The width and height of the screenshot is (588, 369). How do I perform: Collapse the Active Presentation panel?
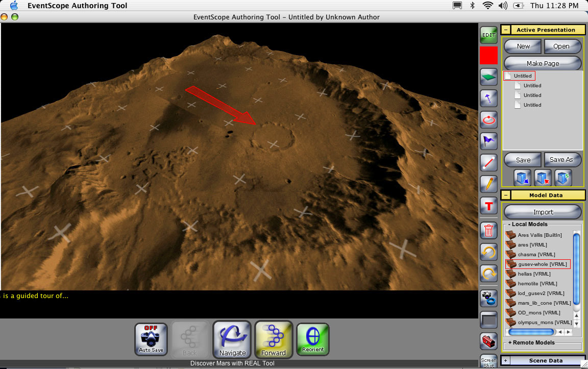[506, 30]
